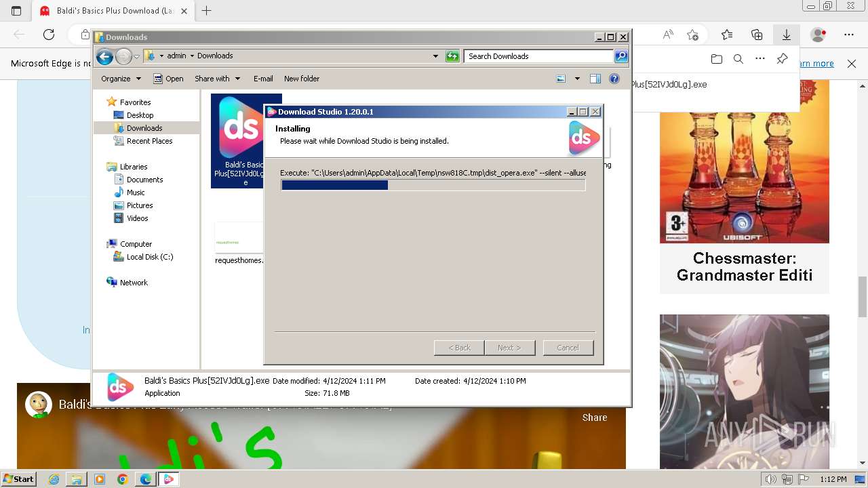The height and width of the screenshot is (488, 868).
Task: Open Edge tab actions menu icon
Action: [x=16, y=11]
